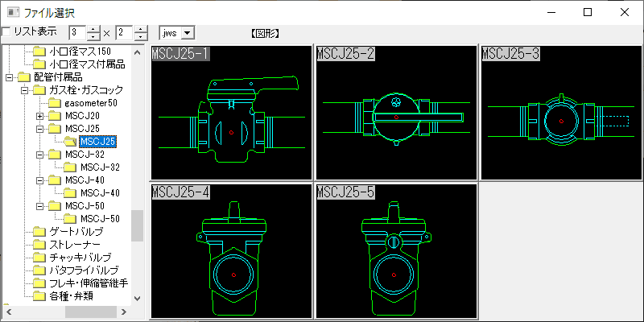
Task: Collapse the MSCJ-32 parent folder
Action: [x=40, y=155]
